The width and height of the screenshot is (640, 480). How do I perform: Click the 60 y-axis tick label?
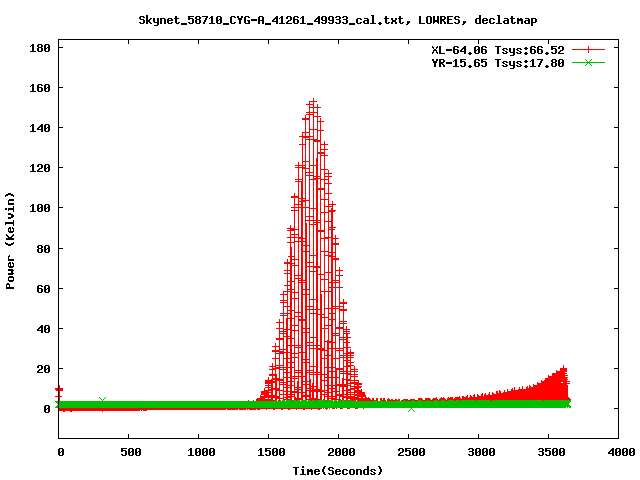coord(44,289)
